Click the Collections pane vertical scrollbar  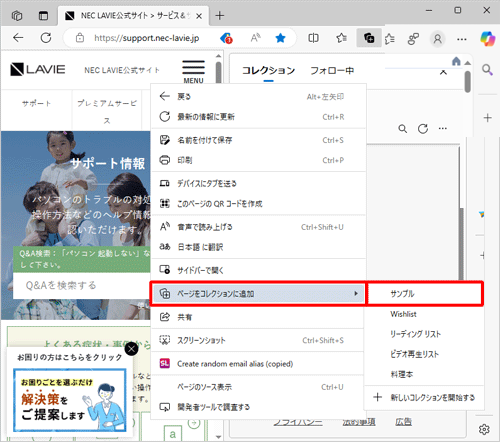468,81
